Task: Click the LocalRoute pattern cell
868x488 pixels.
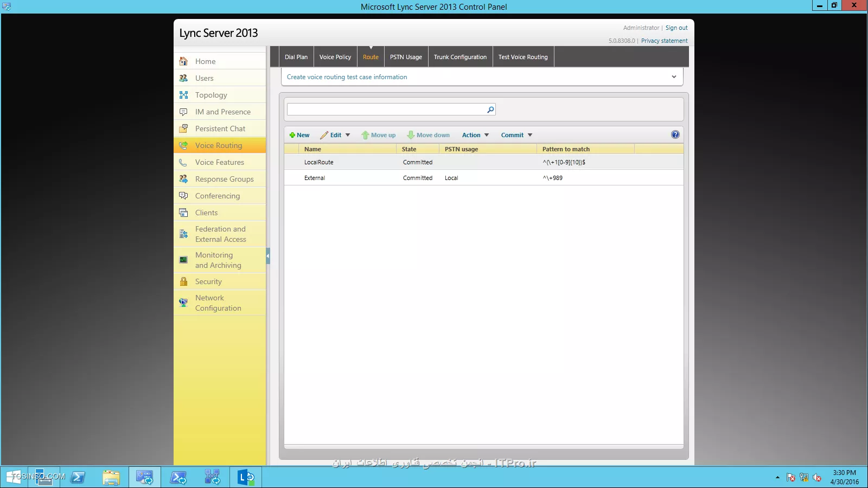Action: point(564,162)
